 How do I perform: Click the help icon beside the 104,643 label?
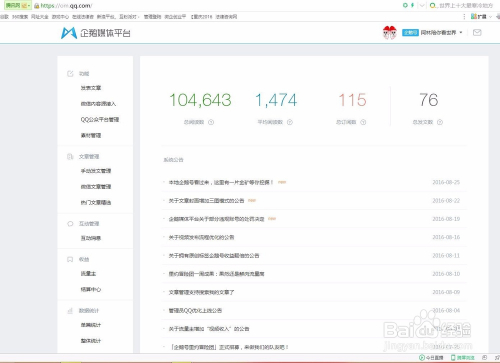(211, 122)
